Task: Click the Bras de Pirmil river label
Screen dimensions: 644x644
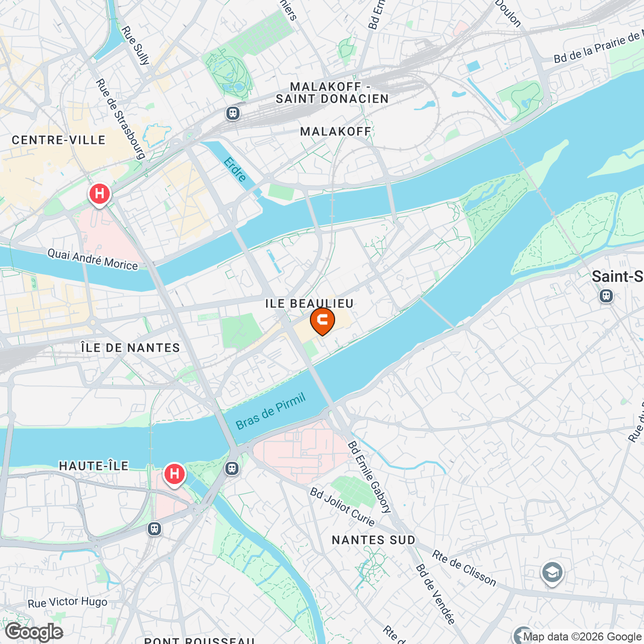Action: [x=271, y=412]
